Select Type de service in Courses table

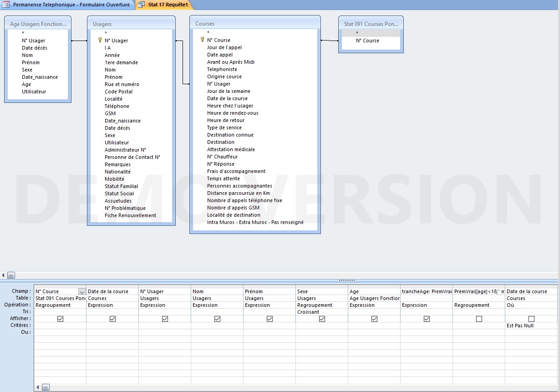coord(224,127)
